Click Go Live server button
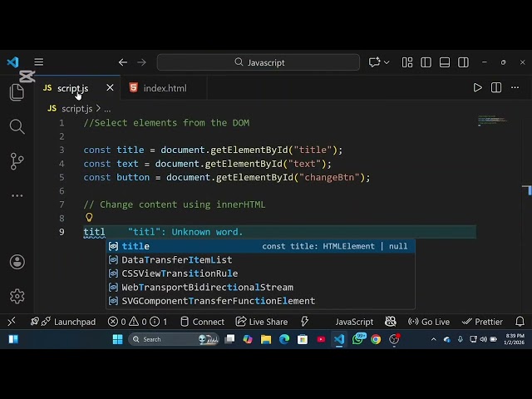Image resolution: width=532 pixels, height=399 pixels. (429, 322)
